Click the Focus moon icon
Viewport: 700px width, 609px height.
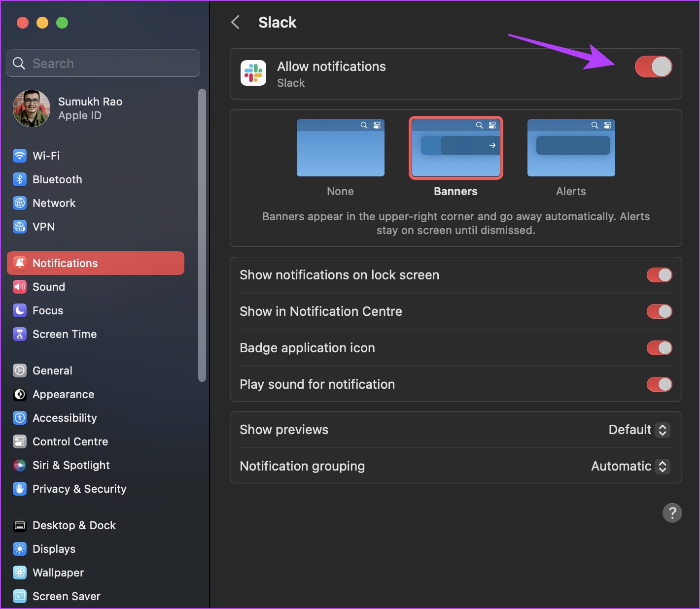pyautogui.click(x=20, y=310)
